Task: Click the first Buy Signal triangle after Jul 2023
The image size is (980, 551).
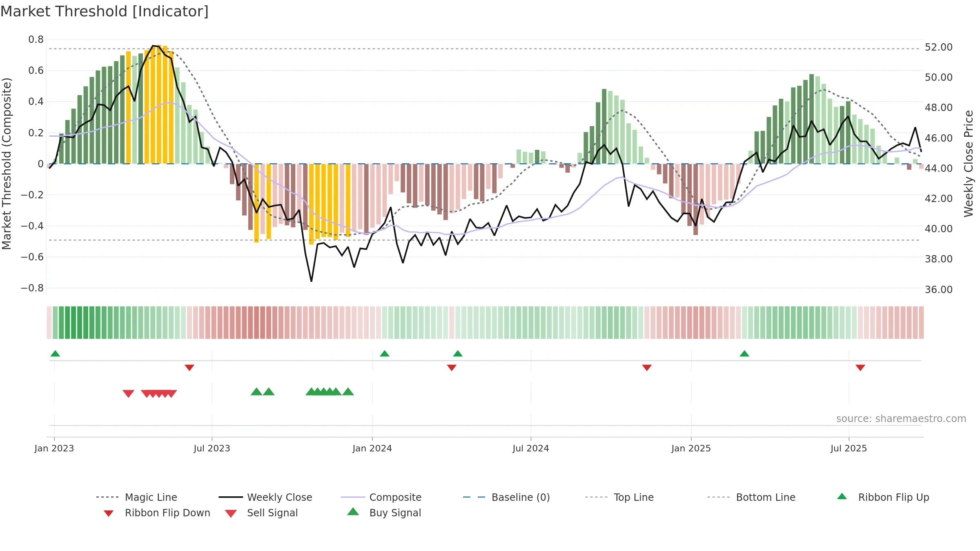Action: click(256, 391)
